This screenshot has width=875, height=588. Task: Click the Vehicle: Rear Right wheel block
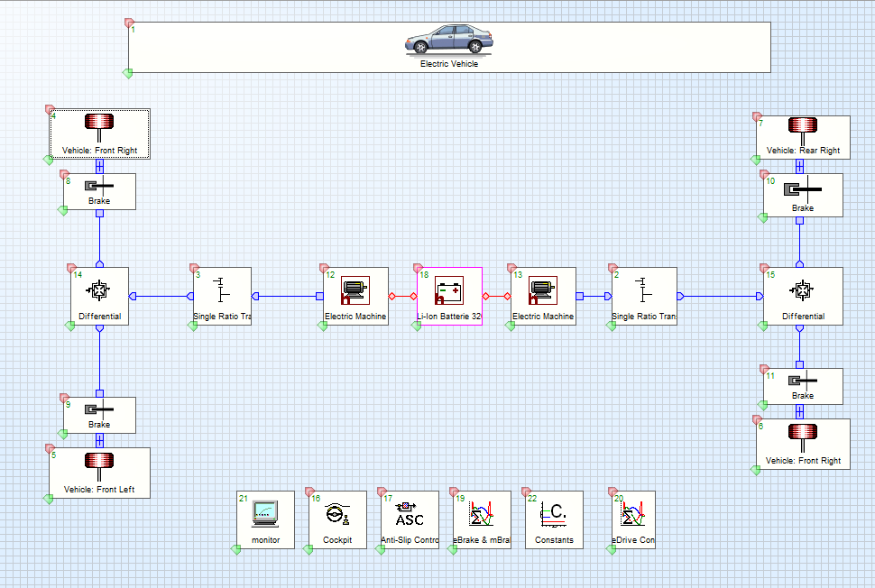pos(802,133)
